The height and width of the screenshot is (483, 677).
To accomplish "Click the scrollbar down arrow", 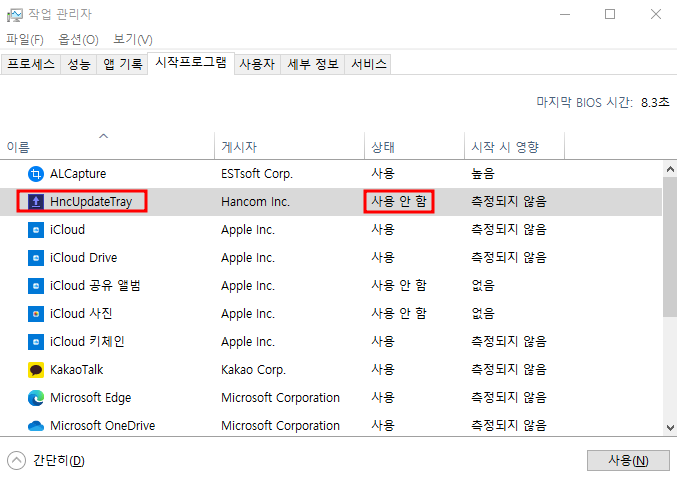I will [x=670, y=428].
